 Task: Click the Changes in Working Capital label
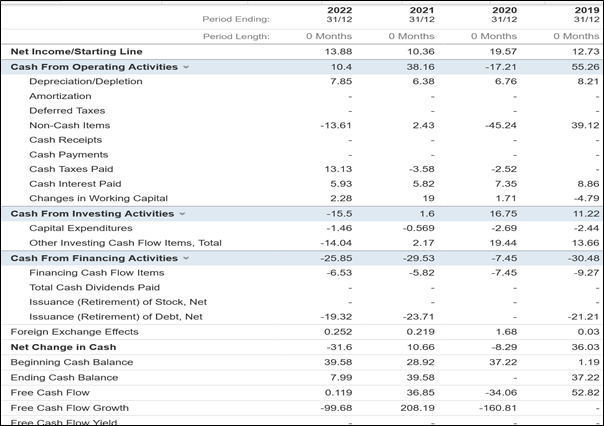coord(98,198)
